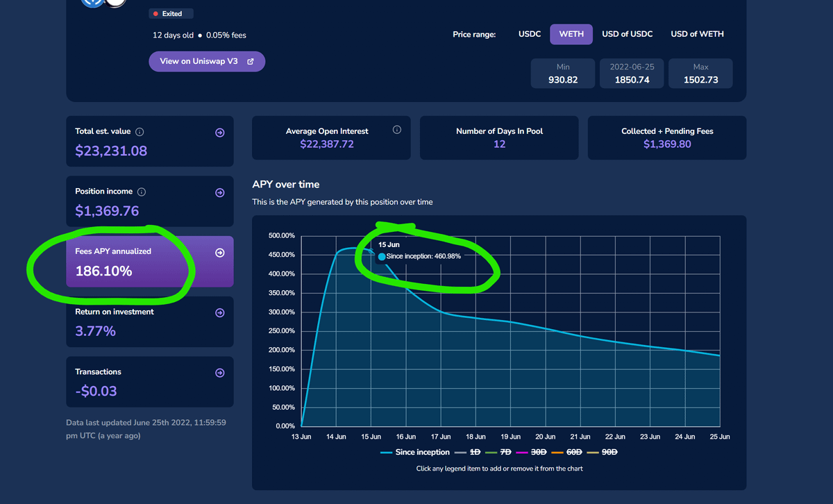This screenshot has height=504, width=833.
Task: Click info icon on Average Open Interest card
Action: pos(397,130)
